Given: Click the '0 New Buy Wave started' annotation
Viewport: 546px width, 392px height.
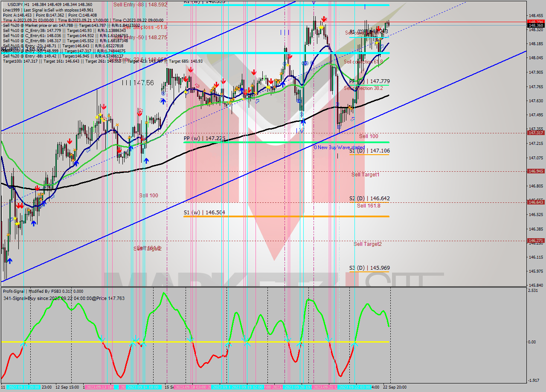Looking at the screenshot, I should pyautogui.click(x=340, y=147).
